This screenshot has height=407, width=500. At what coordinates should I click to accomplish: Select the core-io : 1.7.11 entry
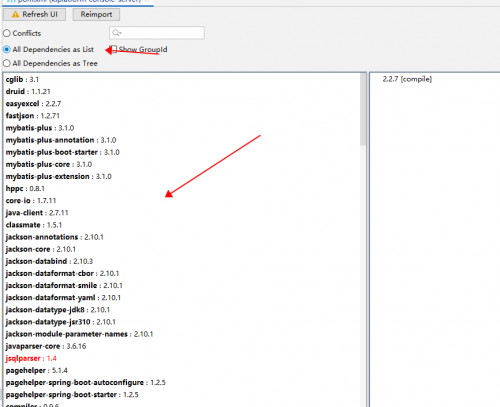click(31, 201)
